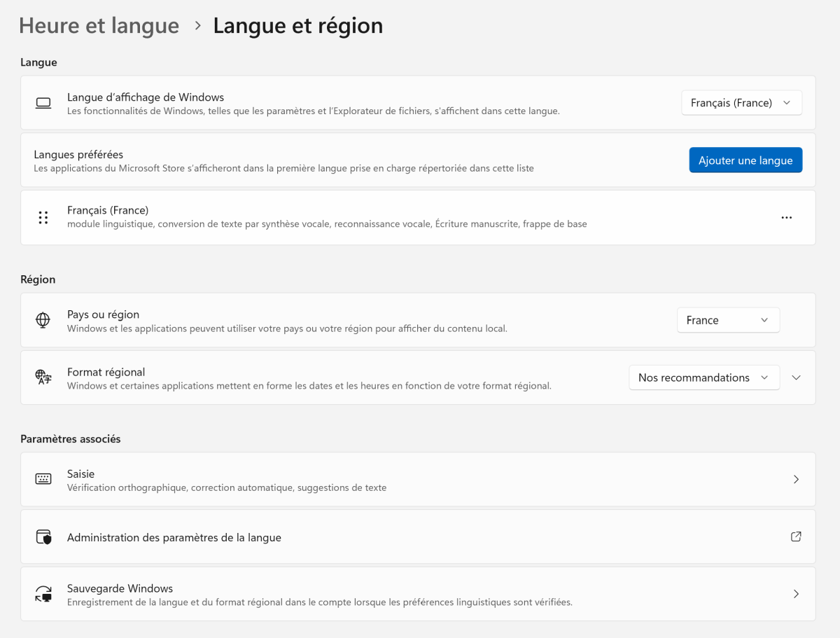Select the Français (France) language entry

click(x=108, y=210)
